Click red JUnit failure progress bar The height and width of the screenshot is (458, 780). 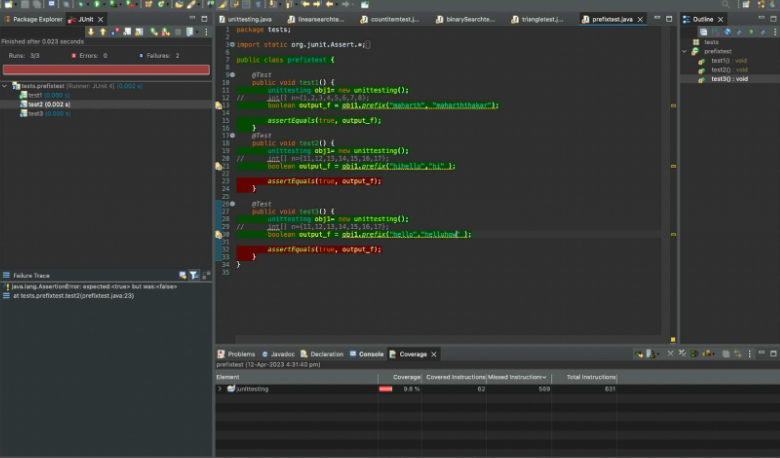(x=105, y=70)
